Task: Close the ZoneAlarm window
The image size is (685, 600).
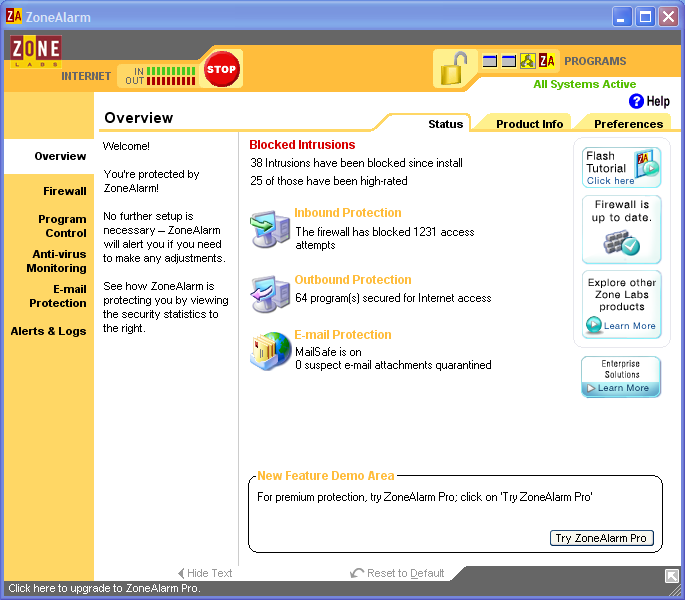Action: click(669, 17)
